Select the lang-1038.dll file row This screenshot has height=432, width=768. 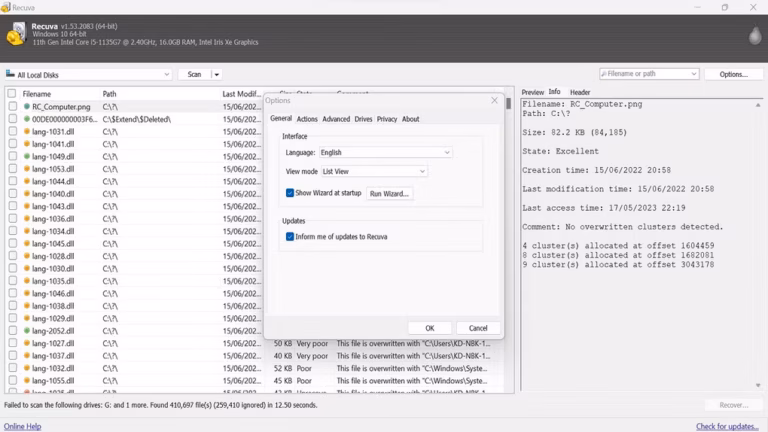(x=135, y=306)
